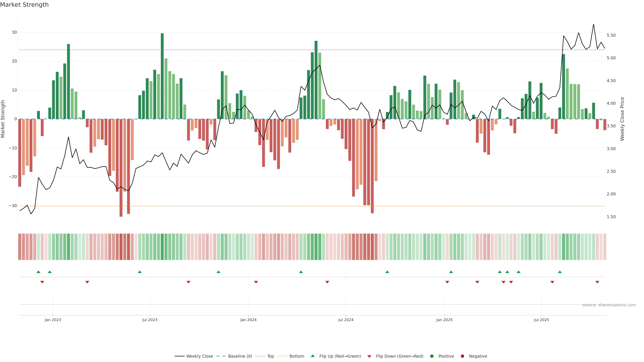
Task: Hide the Top threshold legend entry
Action: [270, 356]
